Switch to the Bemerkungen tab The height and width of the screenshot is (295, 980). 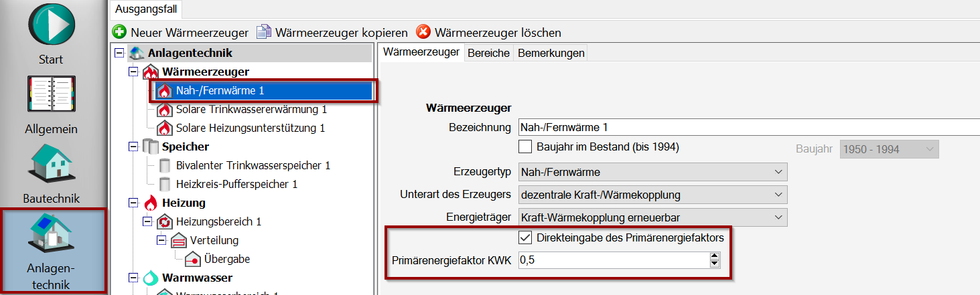tap(551, 53)
